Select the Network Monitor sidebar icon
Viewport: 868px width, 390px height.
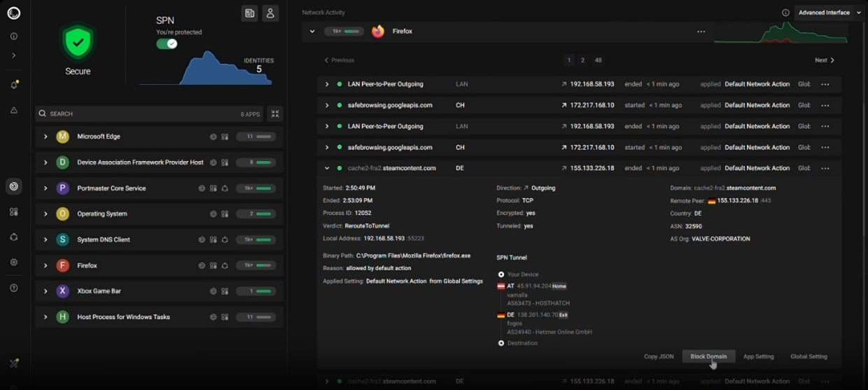pyautogui.click(x=13, y=186)
